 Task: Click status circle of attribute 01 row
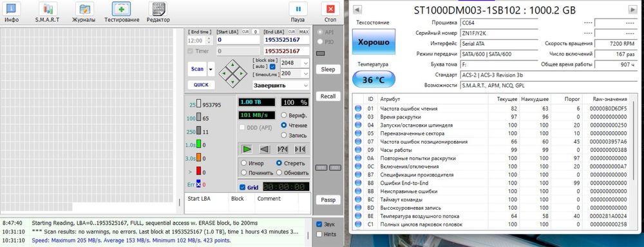[358, 109]
